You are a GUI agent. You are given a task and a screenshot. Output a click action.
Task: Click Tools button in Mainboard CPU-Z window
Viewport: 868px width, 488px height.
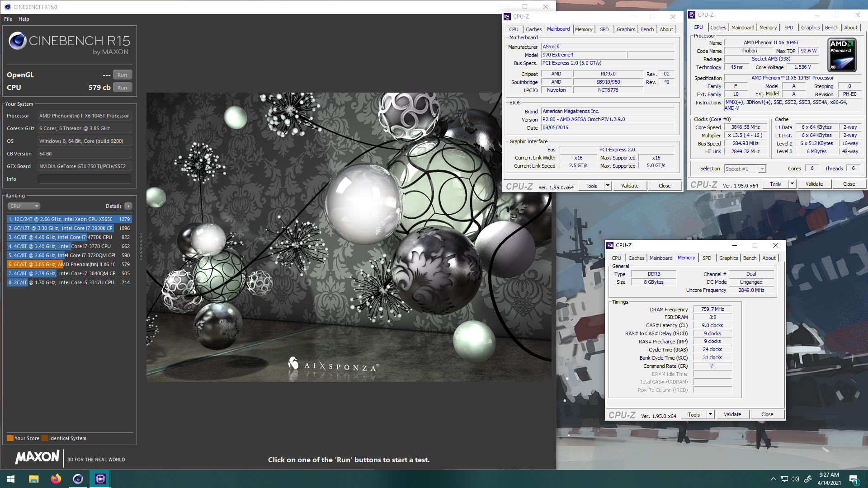591,186
